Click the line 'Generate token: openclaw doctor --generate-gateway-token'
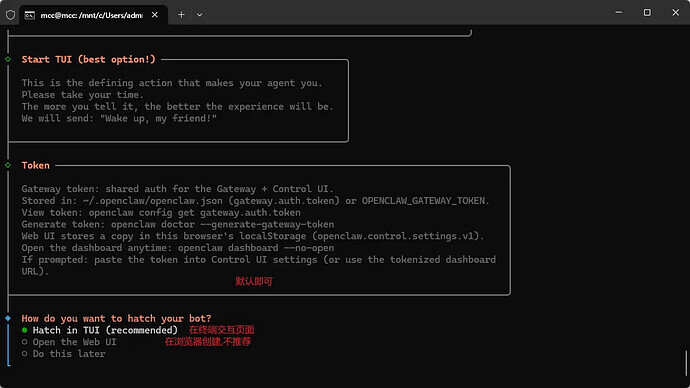The image size is (690, 388). 178,224
